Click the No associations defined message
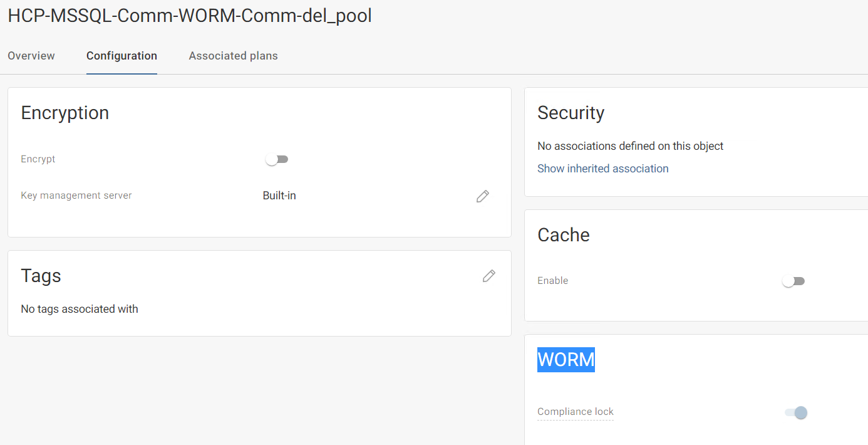Image resolution: width=868 pixels, height=445 pixels. point(631,146)
